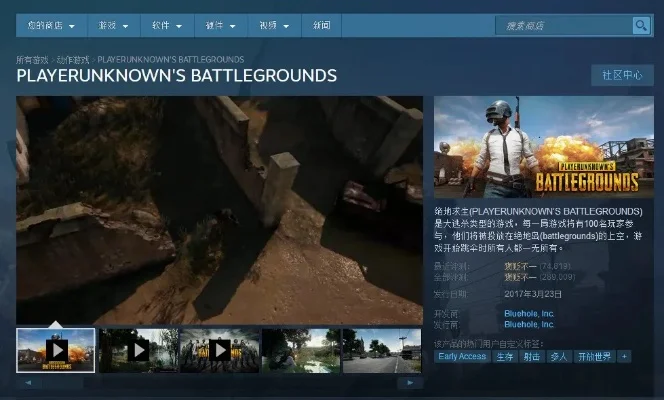Select the river landscape screenshot thumbnail
664x400 pixels.
301,350
